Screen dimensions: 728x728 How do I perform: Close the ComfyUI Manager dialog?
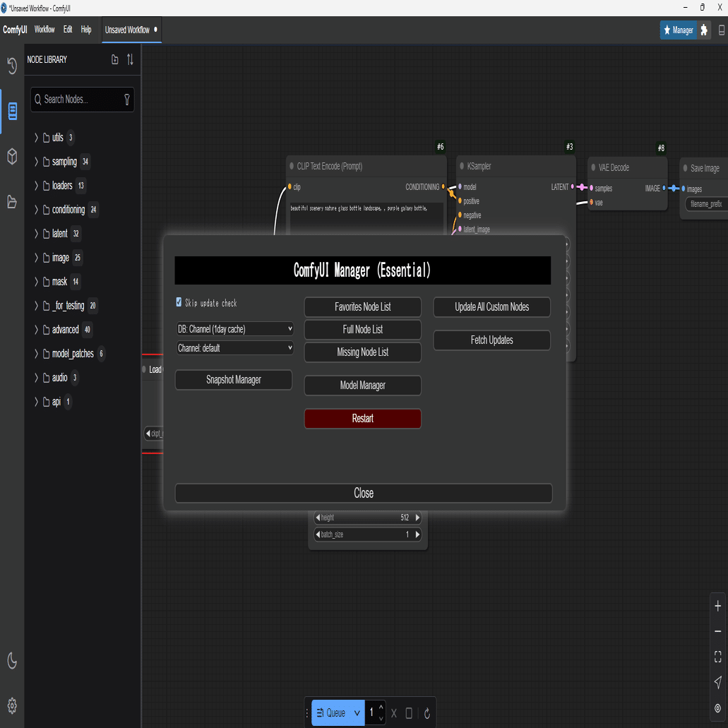click(x=364, y=493)
